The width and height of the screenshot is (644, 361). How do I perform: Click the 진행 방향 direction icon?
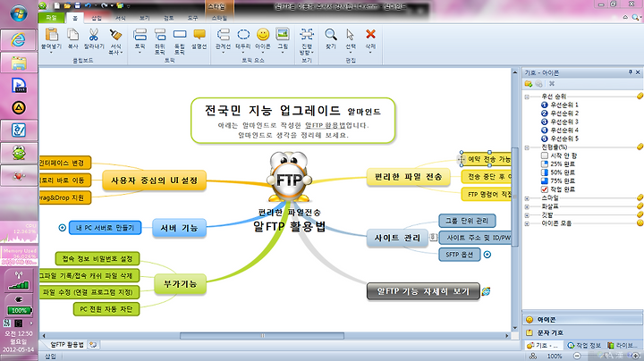pos(307,35)
